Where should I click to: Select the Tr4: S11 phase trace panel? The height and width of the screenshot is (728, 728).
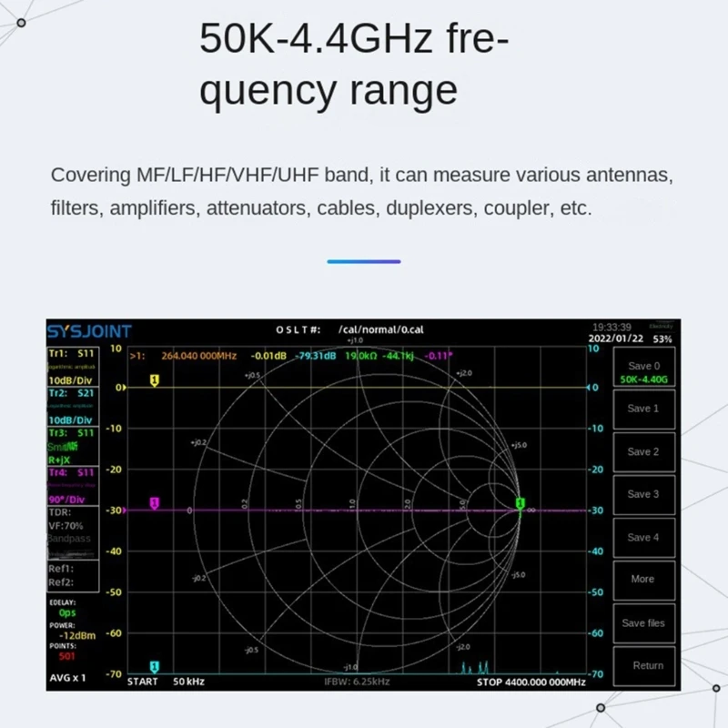pos(73,486)
